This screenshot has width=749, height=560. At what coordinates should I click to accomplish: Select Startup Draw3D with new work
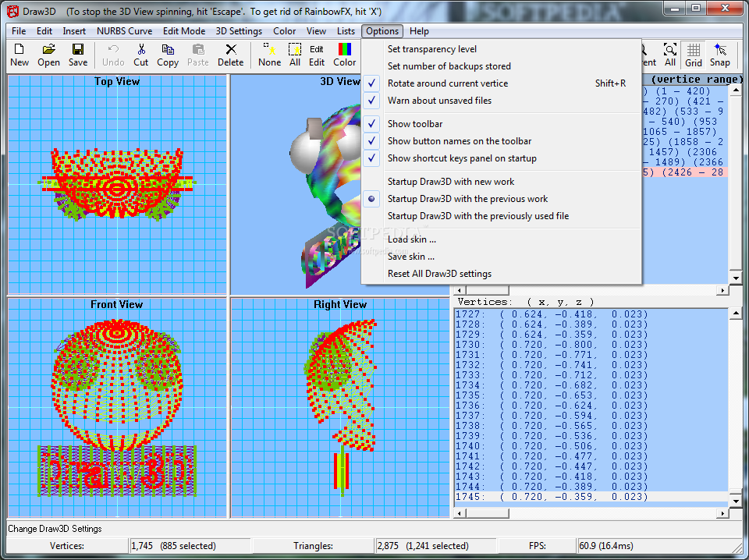click(x=502, y=182)
